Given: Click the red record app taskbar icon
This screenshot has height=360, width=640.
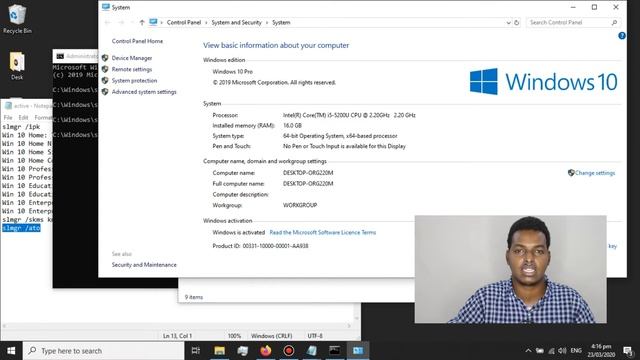Looking at the screenshot, I should pos(289,351).
